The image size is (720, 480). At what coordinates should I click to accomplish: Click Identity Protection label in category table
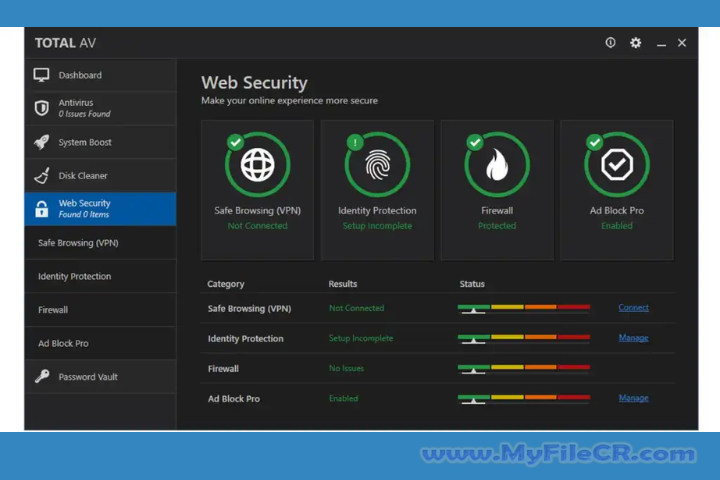click(246, 339)
